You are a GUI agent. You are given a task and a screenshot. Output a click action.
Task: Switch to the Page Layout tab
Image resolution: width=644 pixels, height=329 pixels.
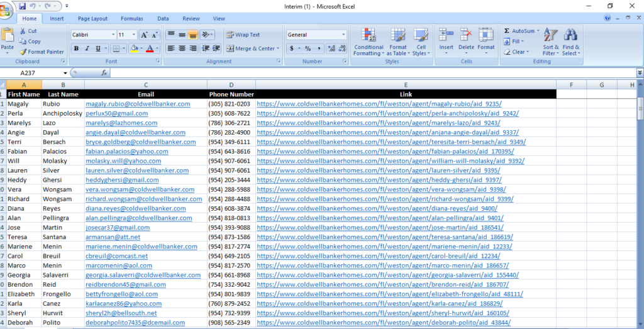tap(92, 18)
